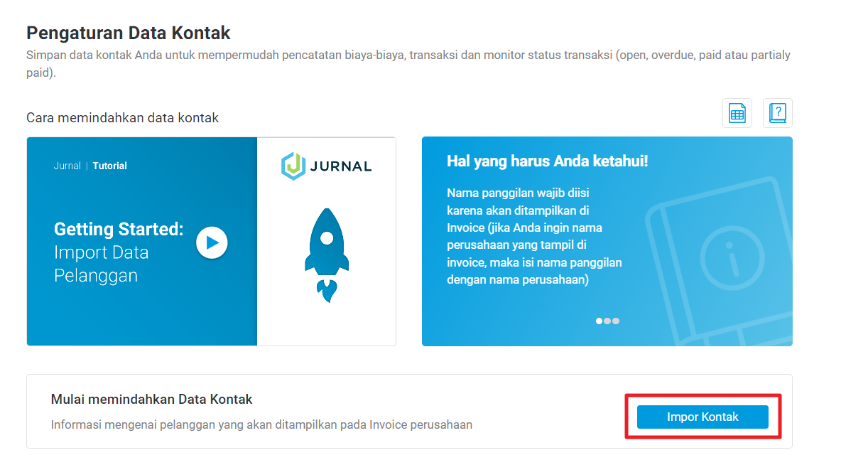This screenshot has height=460, width=868.
Task: Click the 'Tutorial' label in video thumbnail
Action: point(110,166)
